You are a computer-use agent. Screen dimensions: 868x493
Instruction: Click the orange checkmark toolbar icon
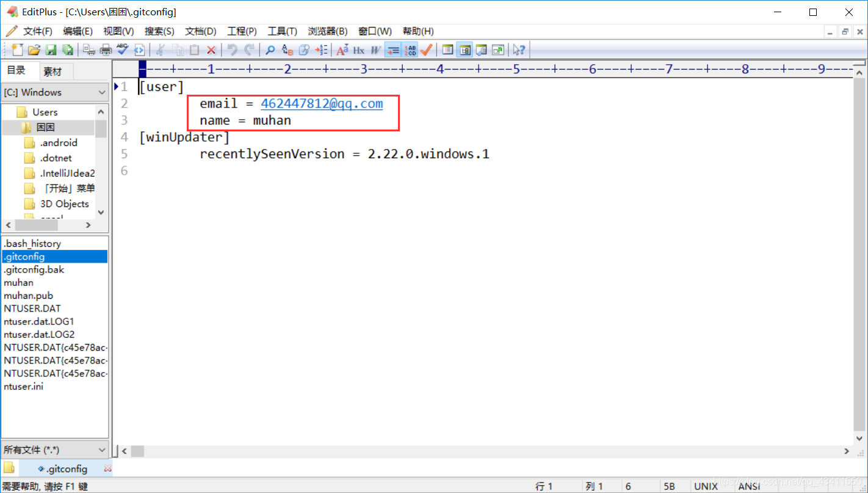[x=426, y=50]
